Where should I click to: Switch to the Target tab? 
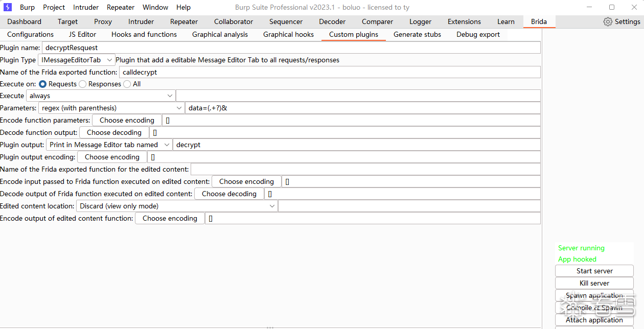tap(68, 21)
